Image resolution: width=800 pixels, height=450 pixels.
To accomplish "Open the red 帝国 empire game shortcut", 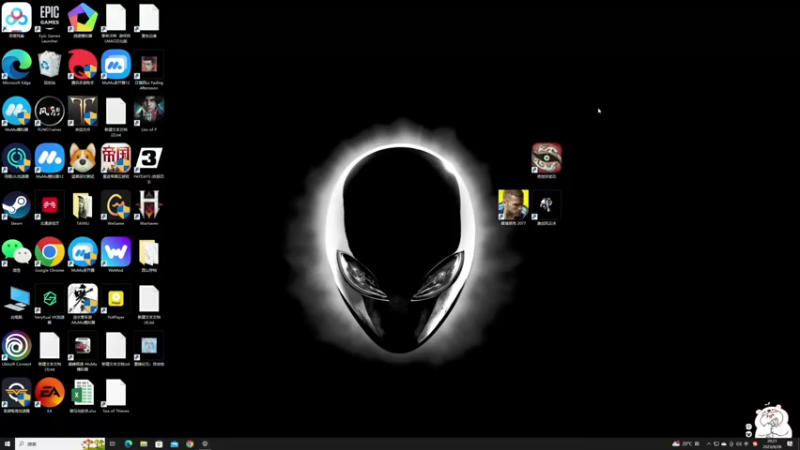I will 116,161.
